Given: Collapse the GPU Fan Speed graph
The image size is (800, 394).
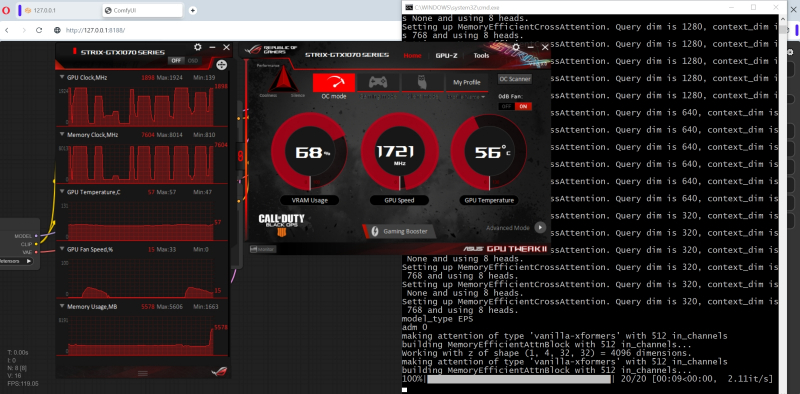Looking at the screenshot, I should point(62,250).
